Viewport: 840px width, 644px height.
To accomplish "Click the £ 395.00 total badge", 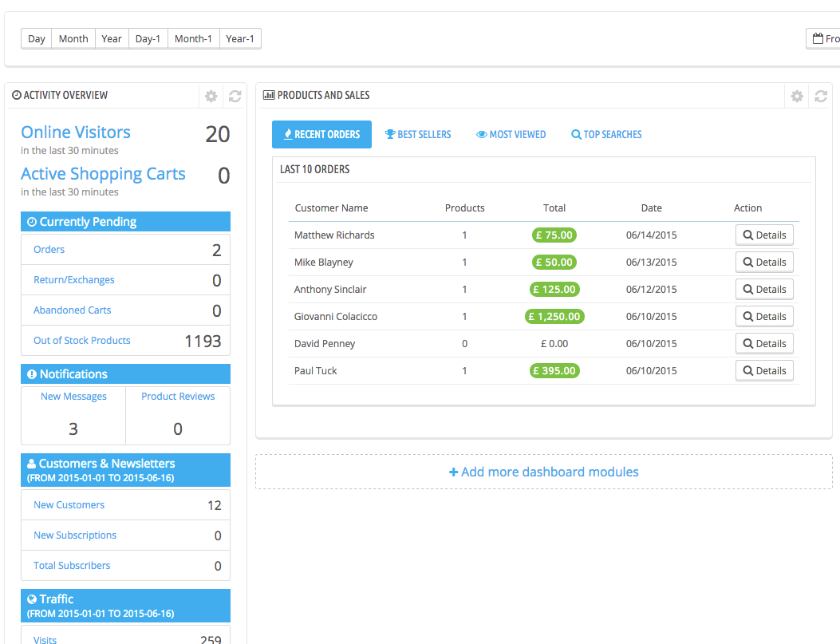I will click(554, 371).
